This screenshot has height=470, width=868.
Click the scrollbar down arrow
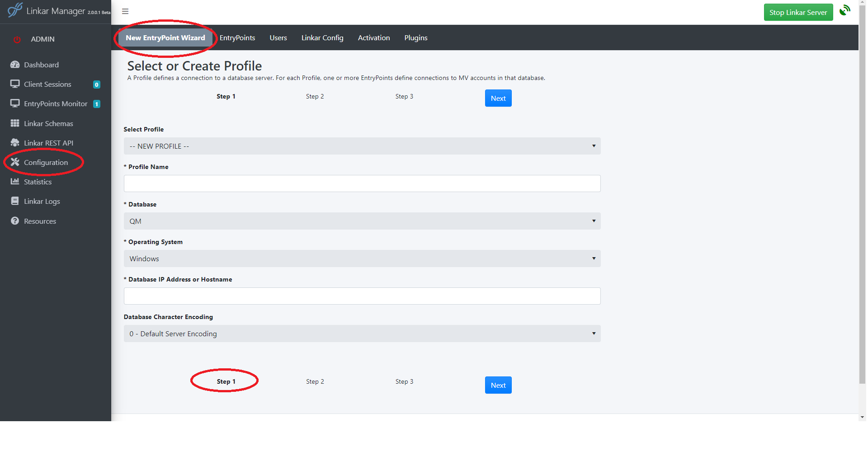click(x=862, y=417)
